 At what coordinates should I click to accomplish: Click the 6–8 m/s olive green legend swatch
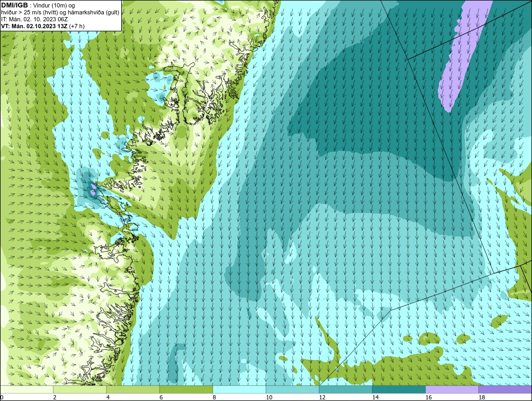pos(186,389)
